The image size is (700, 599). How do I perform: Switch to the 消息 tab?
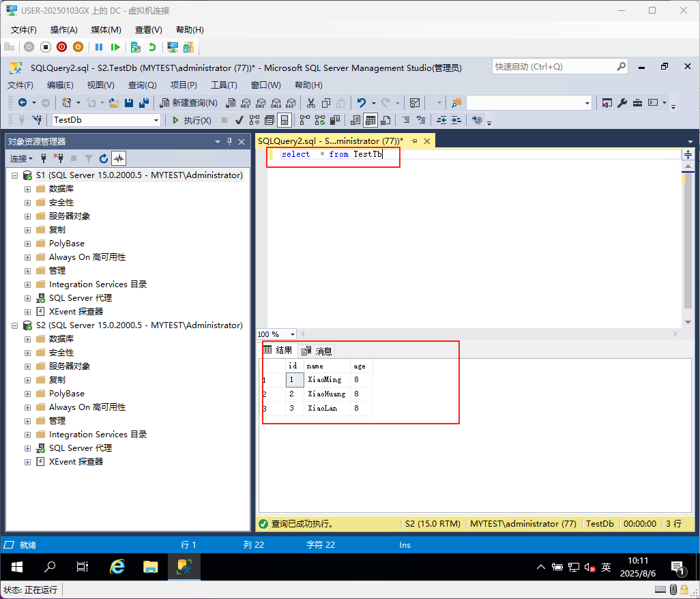[x=317, y=351]
